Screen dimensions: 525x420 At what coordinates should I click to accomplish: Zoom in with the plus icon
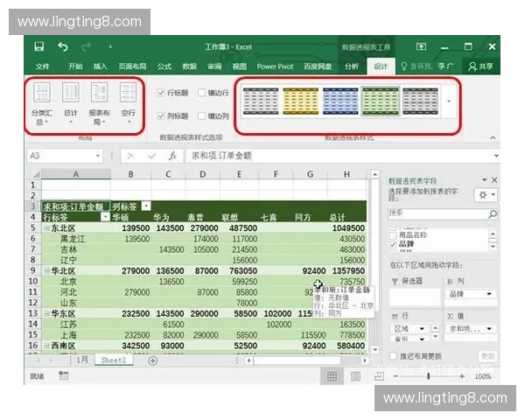coord(462,376)
